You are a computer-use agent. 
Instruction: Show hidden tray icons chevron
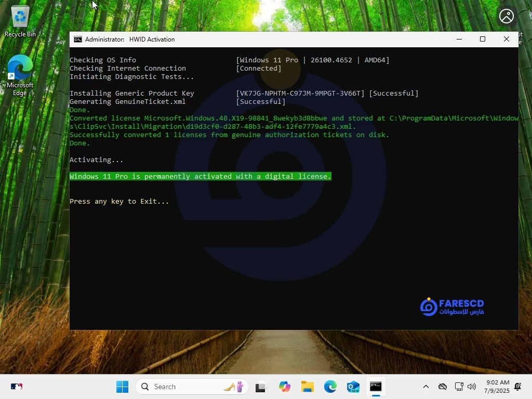tap(426, 387)
